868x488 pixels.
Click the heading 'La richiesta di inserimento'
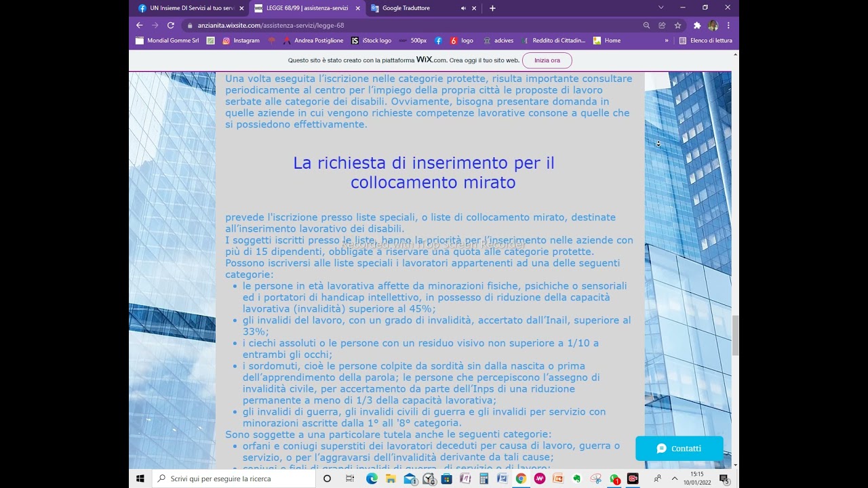[x=424, y=173]
